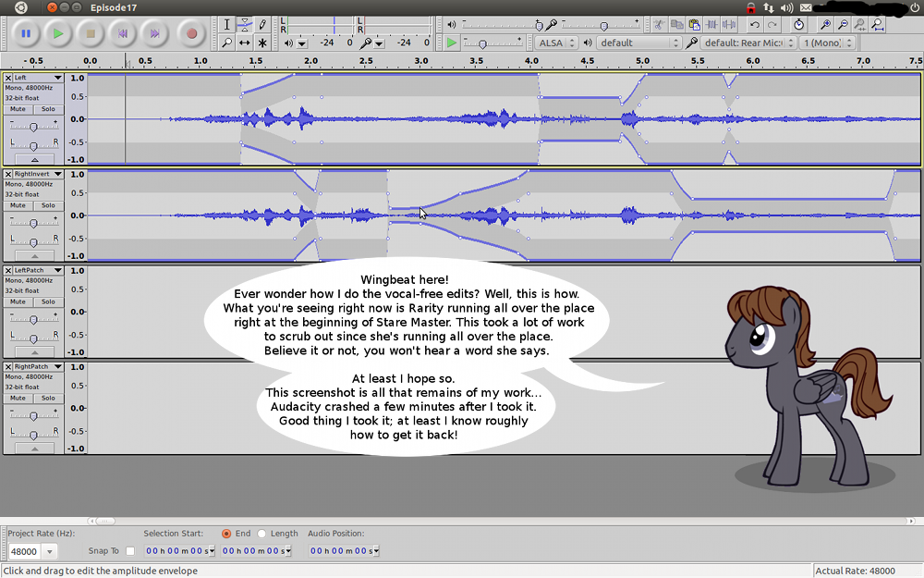Click the Trim audio icon

pos(711,25)
